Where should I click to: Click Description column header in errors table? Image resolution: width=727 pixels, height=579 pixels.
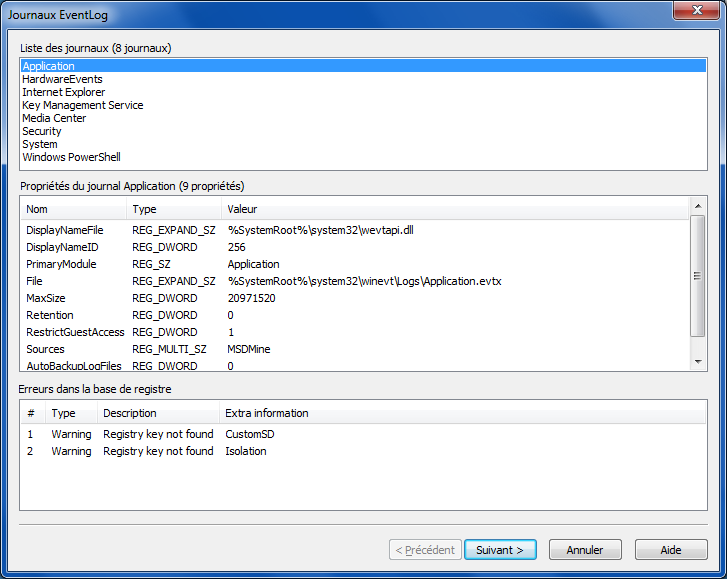[x=157, y=413]
